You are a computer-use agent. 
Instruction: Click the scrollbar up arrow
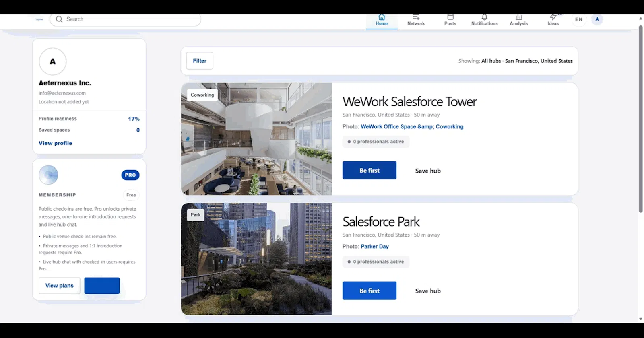[x=641, y=19]
